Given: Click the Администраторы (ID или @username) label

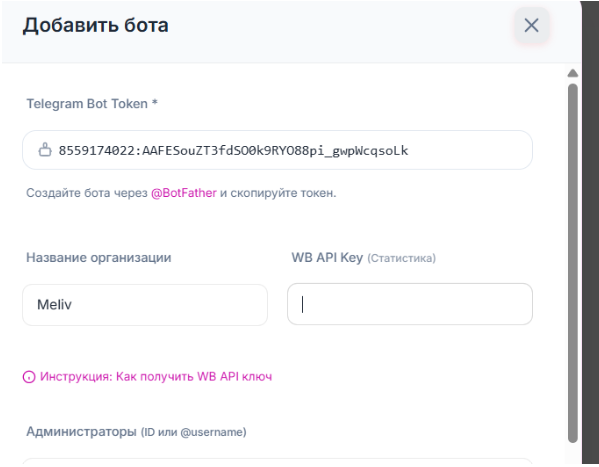Looking at the screenshot, I should (136, 432).
